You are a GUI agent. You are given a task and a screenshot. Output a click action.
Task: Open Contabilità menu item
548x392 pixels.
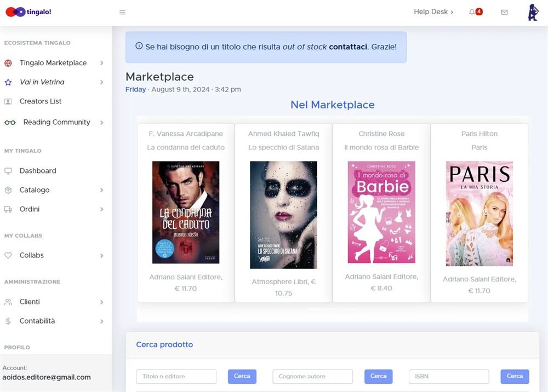(37, 321)
